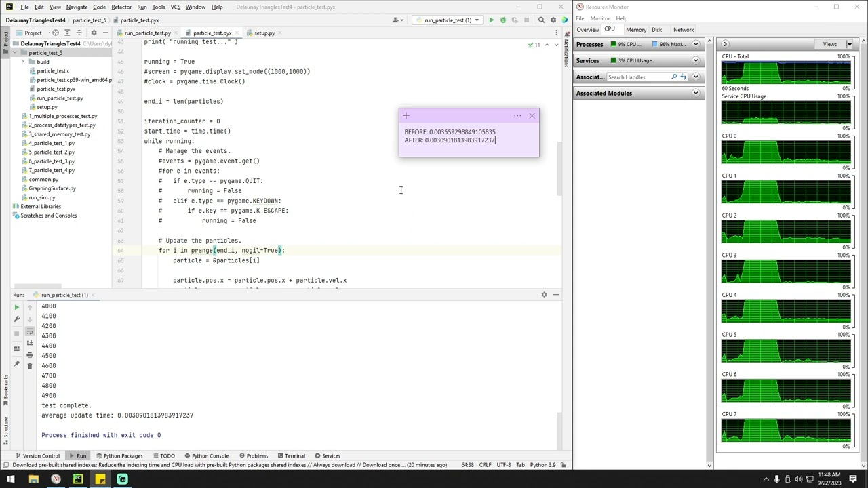This screenshot has width=868, height=488.
Task: Click the Search Handles input field
Action: [637, 77]
